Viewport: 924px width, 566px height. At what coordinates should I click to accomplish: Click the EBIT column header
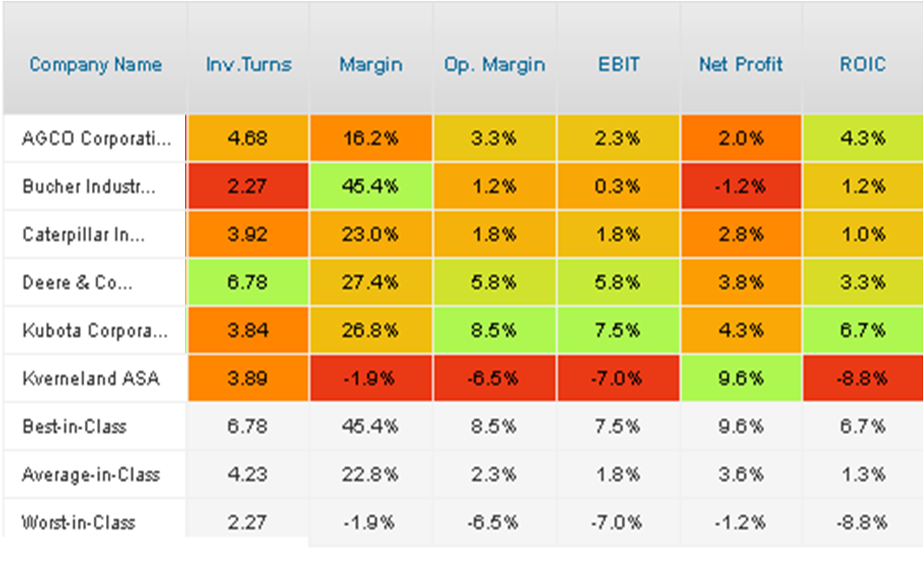coord(619,64)
